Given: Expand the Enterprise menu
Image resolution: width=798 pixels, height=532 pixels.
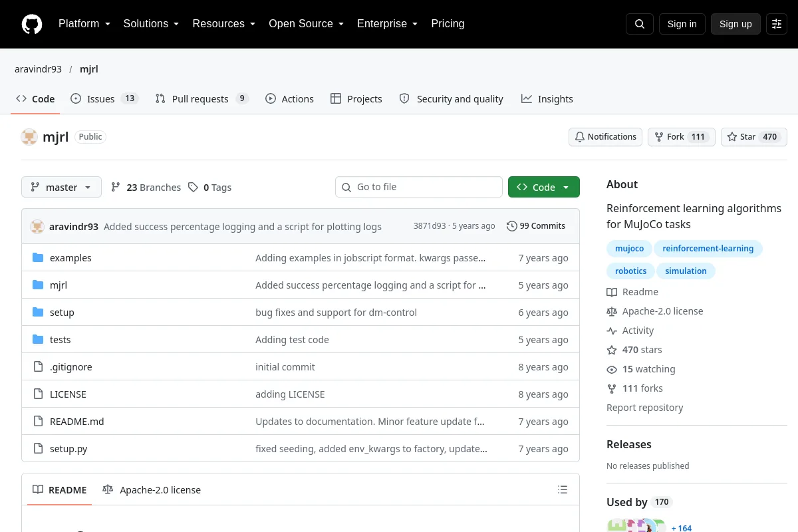Looking at the screenshot, I should (x=387, y=24).
